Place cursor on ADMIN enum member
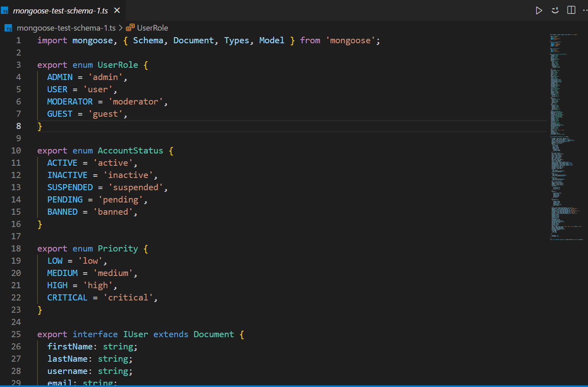 tap(60, 77)
